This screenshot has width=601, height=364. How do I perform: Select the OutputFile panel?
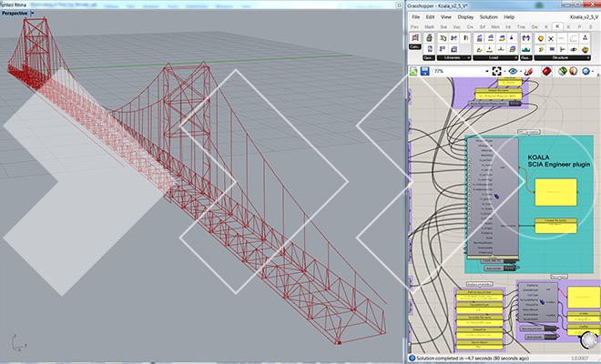point(480,333)
